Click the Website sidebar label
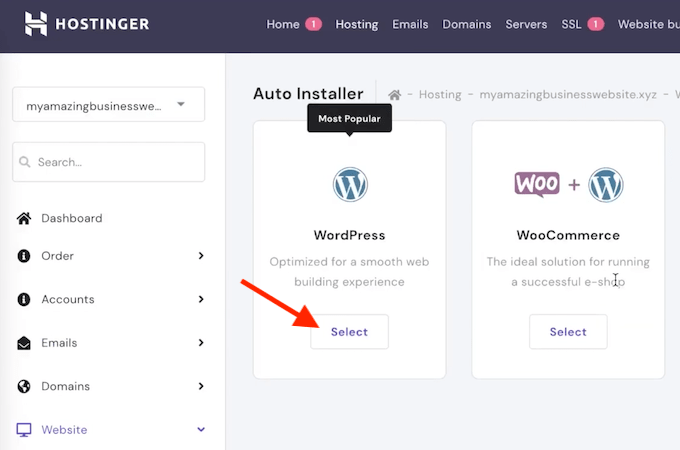This screenshot has height=450, width=680. tap(64, 430)
